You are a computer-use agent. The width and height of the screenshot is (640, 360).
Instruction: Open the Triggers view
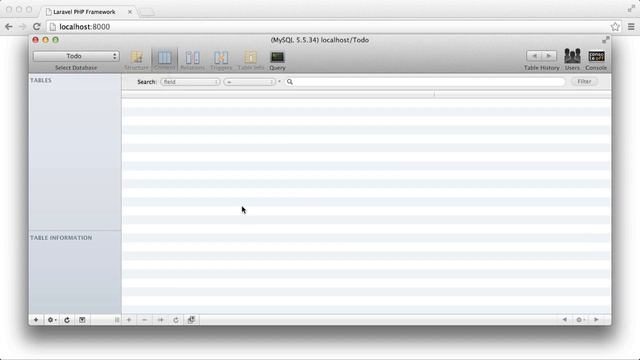tap(221, 60)
